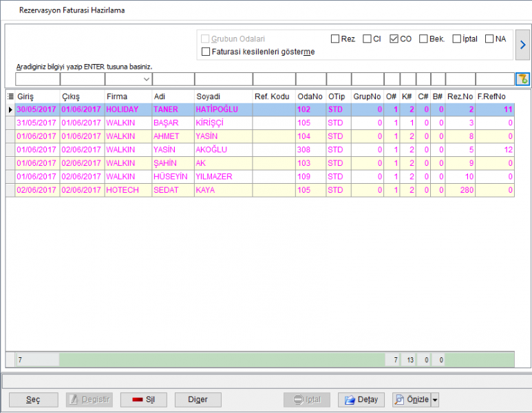This screenshot has height=413, width=532.
Task: Uncheck the CO checkbox
Action: tap(394, 39)
